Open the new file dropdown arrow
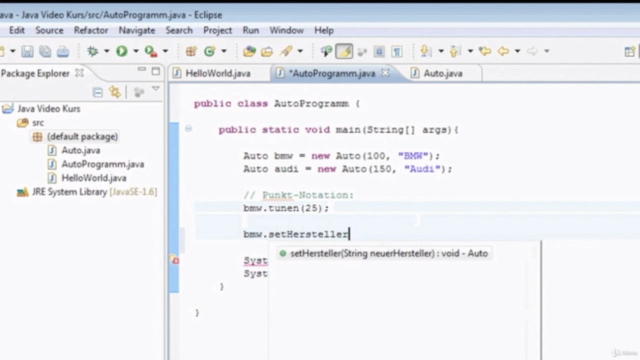 tap(13, 51)
